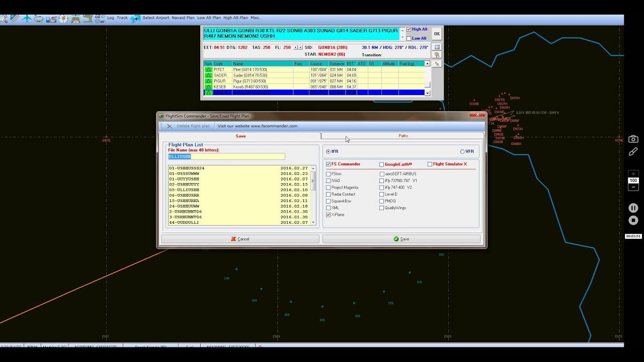Click green triangle symbol in KESEB row

pyautogui.click(x=208, y=87)
